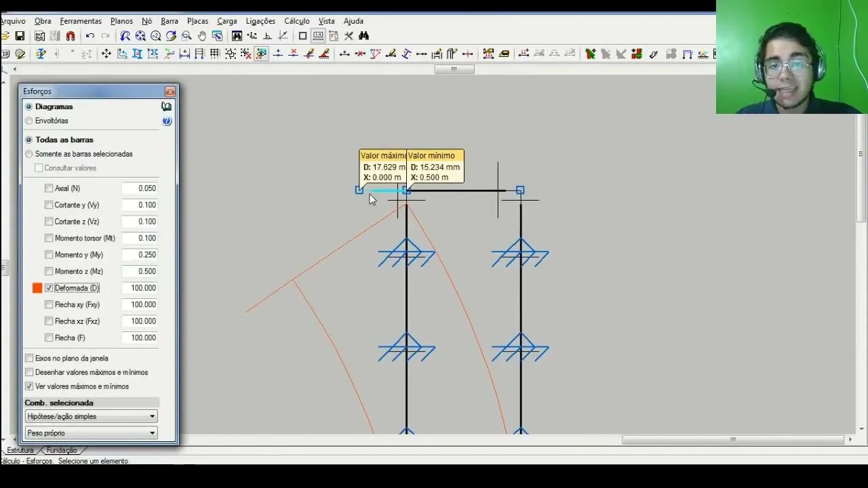The height and width of the screenshot is (488, 868).
Task: Click the Undo arrow icon
Action: click(x=90, y=36)
